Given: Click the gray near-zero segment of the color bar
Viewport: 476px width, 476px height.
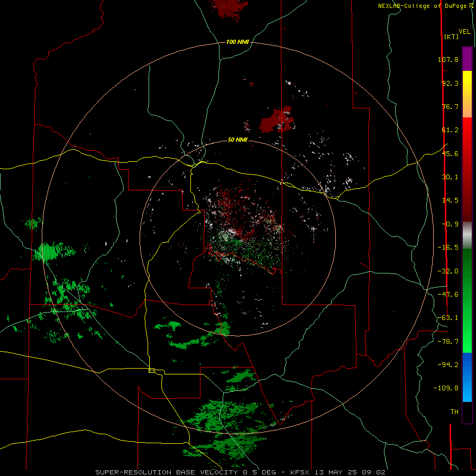Looking at the screenshot, I should pyautogui.click(x=467, y=235).
